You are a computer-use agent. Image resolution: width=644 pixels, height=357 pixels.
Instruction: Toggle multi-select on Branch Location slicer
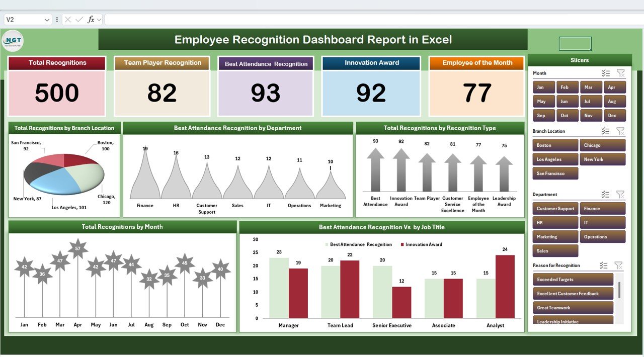pyautogui.click(x=606, y=131)
